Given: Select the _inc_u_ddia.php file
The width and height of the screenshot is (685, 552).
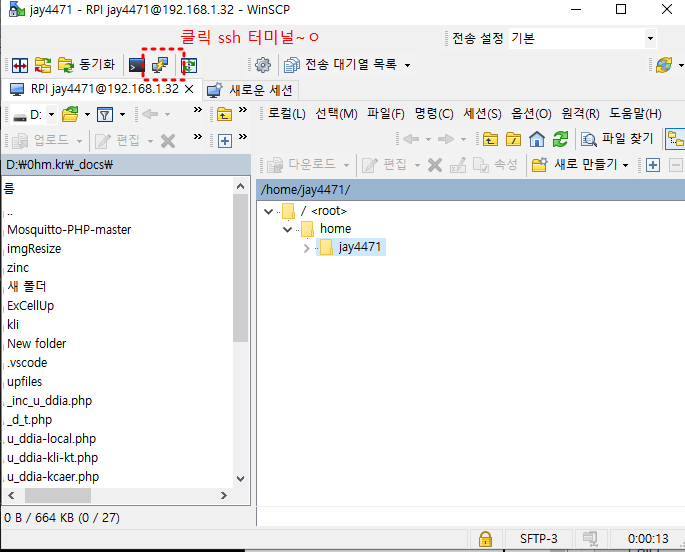Looking at the screenshot, I should (x=49, y=401).
